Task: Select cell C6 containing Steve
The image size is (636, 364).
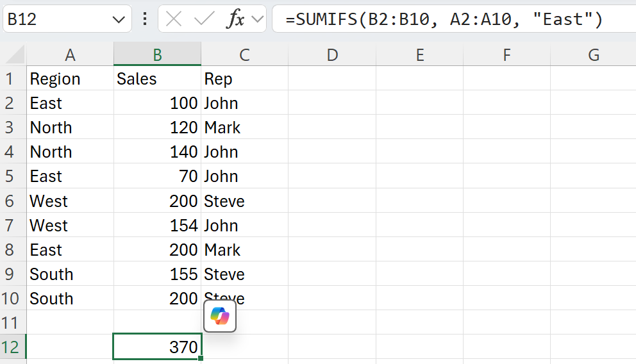Action: (x=244, y=201)
